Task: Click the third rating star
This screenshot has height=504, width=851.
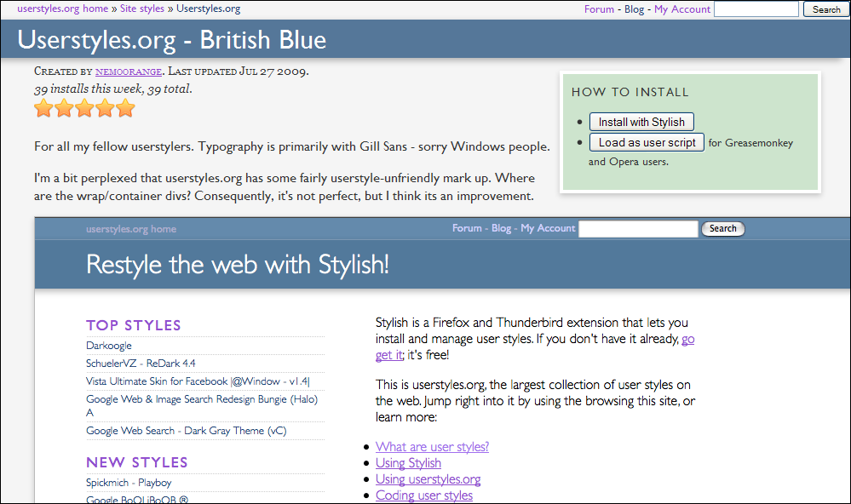Action: tap(84, 108)
